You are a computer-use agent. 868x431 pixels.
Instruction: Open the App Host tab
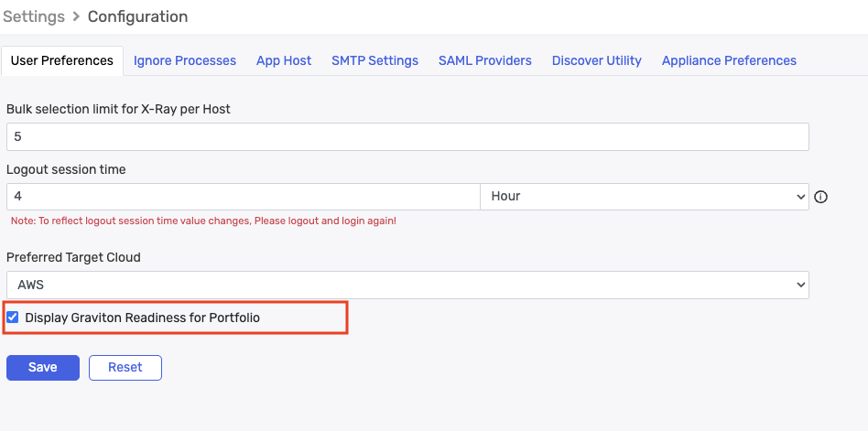coord(284,60)
